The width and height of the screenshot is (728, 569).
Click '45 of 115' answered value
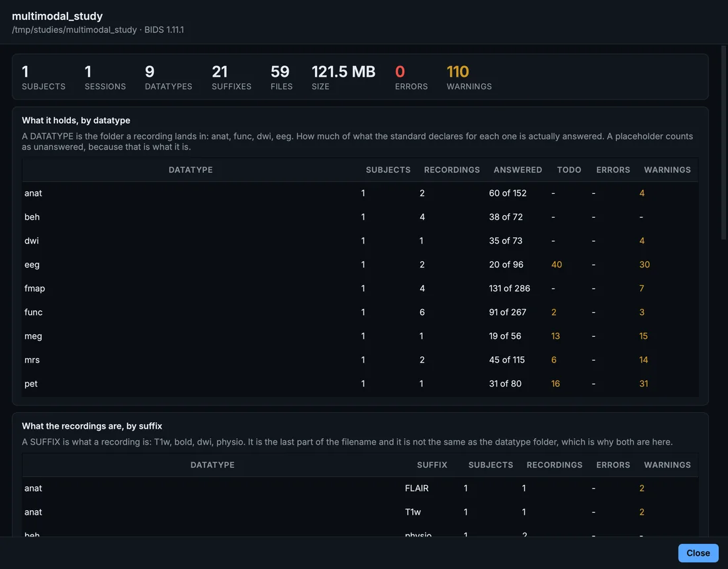(x=506, y=360)
